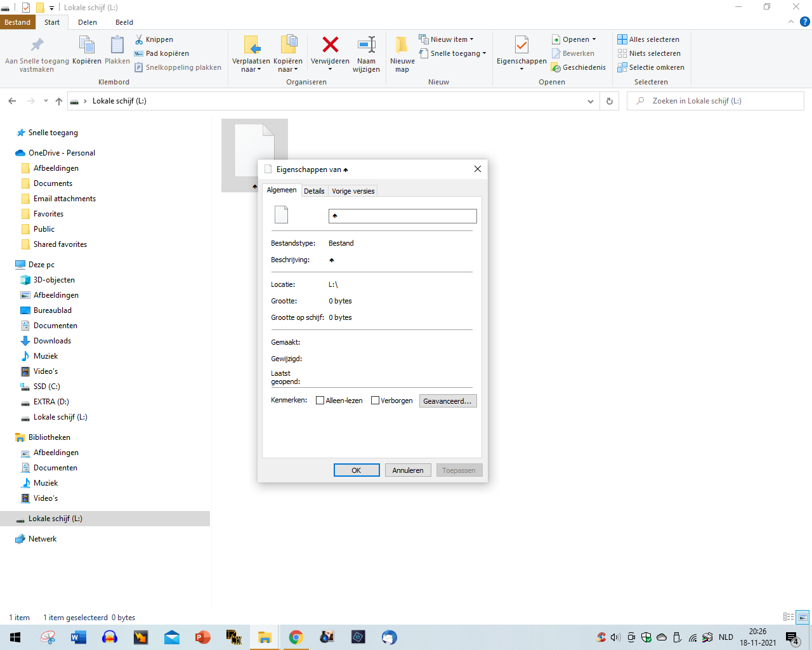Click Naam wijzigen in ribbon
The height and width of the screenshot is (650, 812).
click(x=366, y=54)
